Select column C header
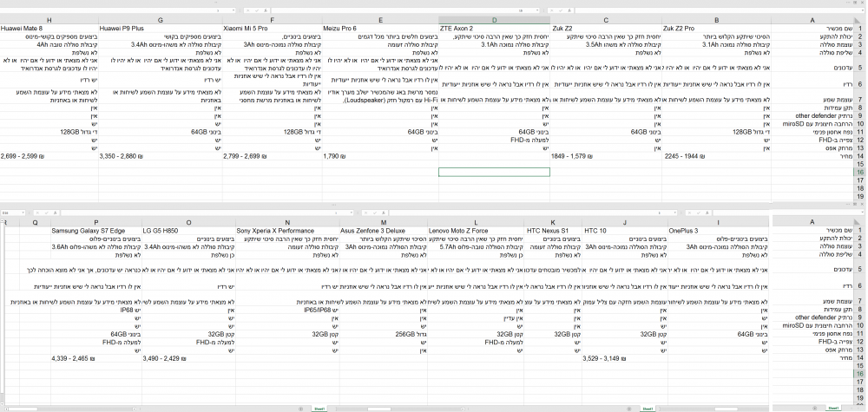The image size is (868, 412). [x=606, y=20]
